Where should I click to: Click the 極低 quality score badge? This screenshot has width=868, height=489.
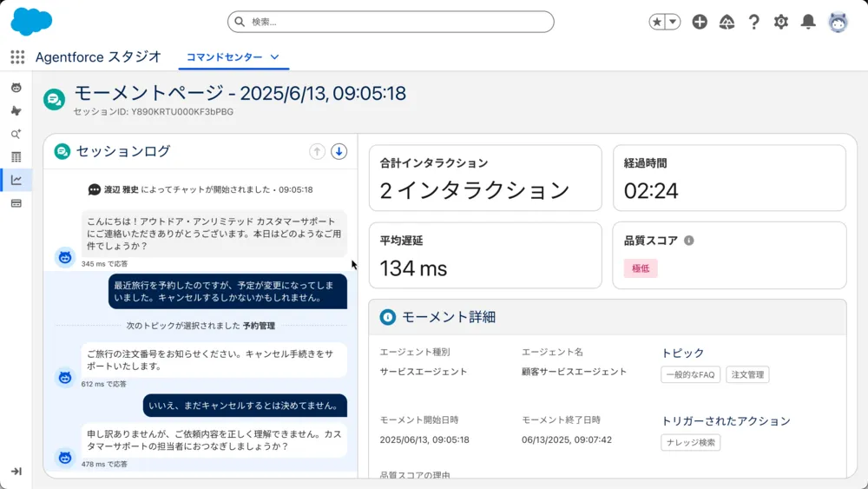641,268
